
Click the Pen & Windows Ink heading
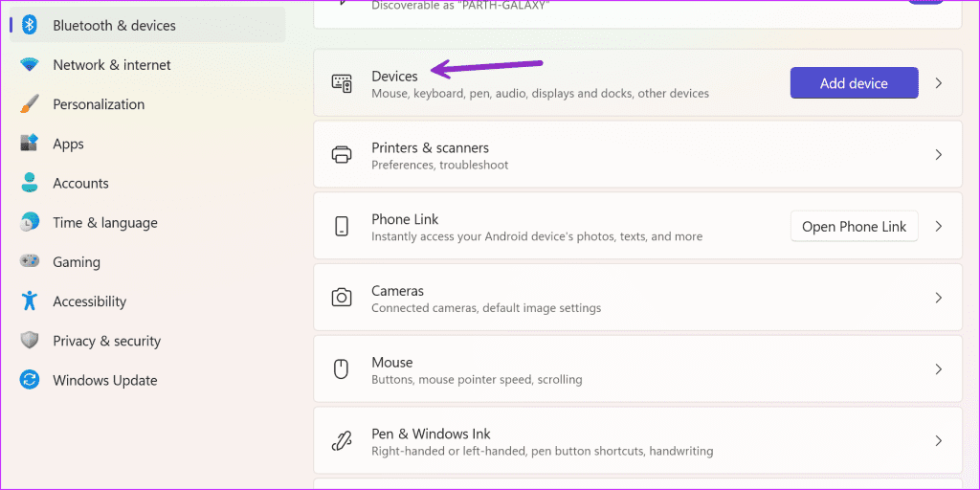[x=431, y=434]
